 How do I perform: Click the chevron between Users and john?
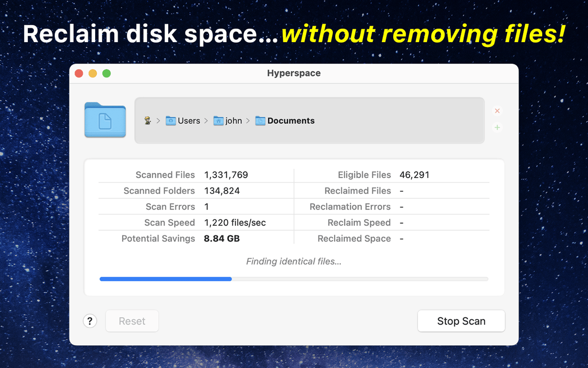point(206,120)
